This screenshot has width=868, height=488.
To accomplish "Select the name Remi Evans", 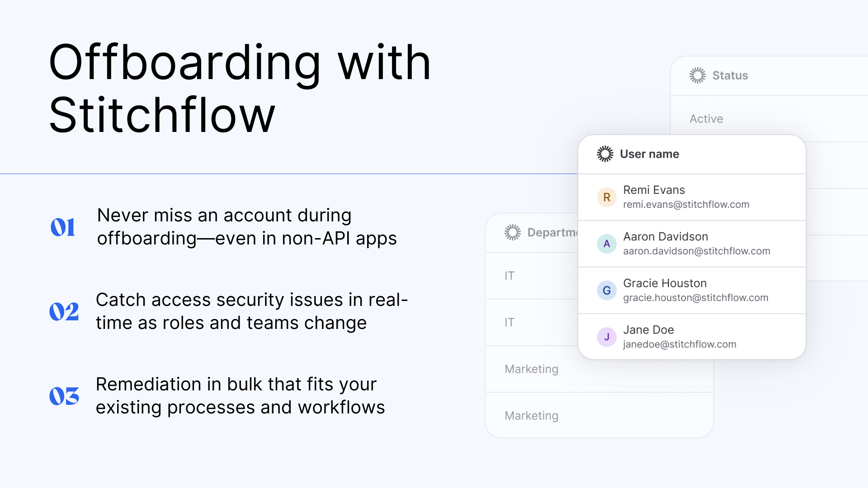I will pyautogui.click(x=654, y=190).
